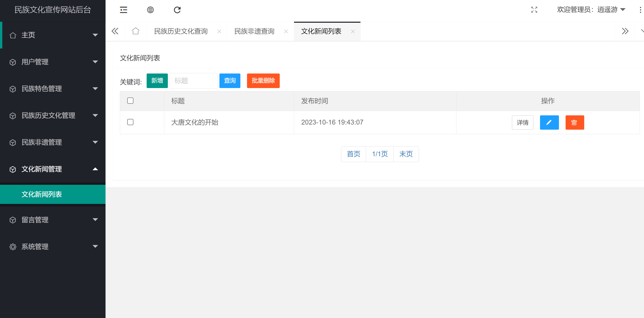Switch to 民族历史文化查询 tab

[181, 31]
